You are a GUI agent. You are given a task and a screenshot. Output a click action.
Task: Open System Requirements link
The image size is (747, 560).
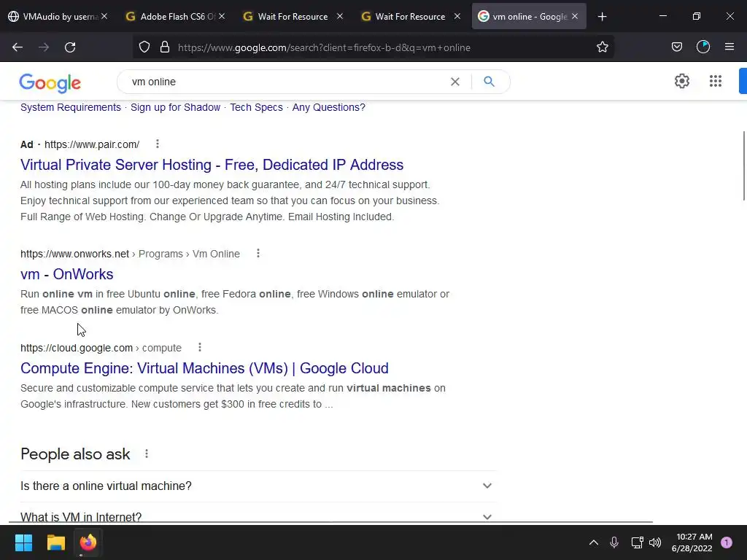coord(71,107)
